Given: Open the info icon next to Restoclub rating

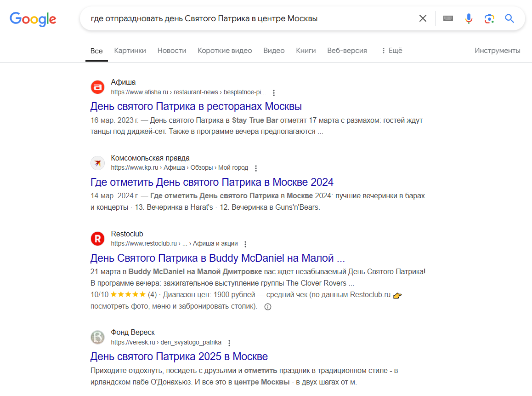Looking at the screenshot, I should pyautogui.click(x=268, y=306).
